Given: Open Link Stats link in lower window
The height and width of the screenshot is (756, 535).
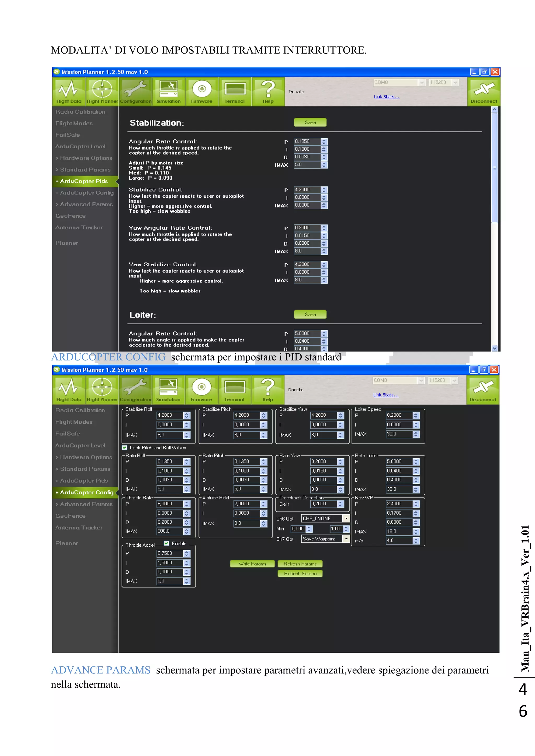Looking at the screenshot, I should click(386, 395).
